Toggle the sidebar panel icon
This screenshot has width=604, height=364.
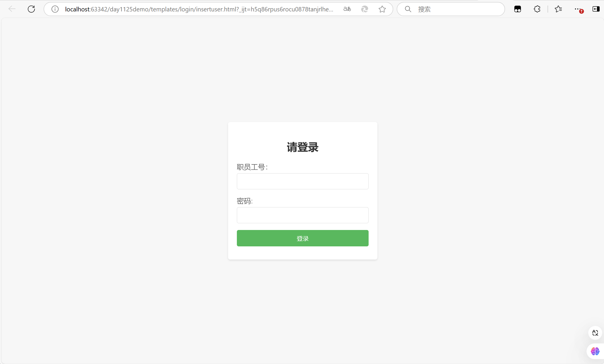pyautogui.click(x=596, y=9)
